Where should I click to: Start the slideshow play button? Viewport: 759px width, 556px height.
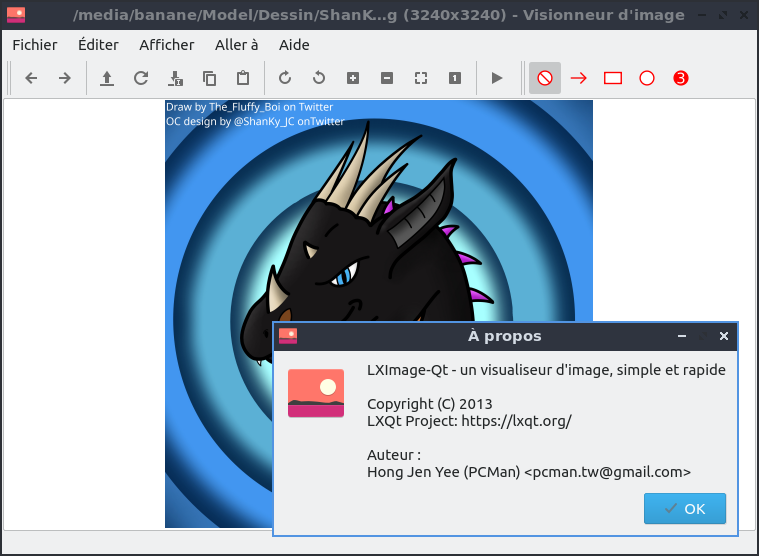click(497, 78)
